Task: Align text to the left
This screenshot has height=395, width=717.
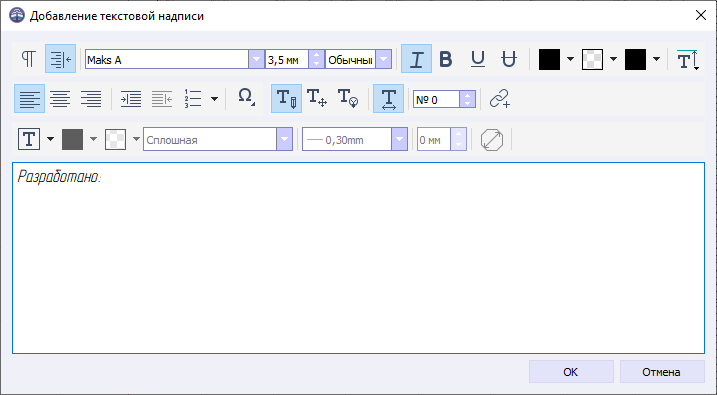Action: [29, 98]
